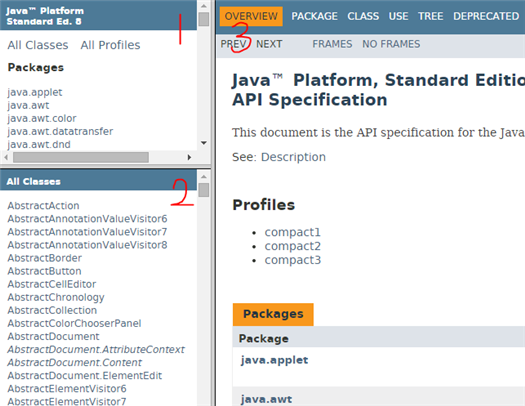Open the DEPRECATED navigation tab

pyautogui.click(x=486, y=16)
